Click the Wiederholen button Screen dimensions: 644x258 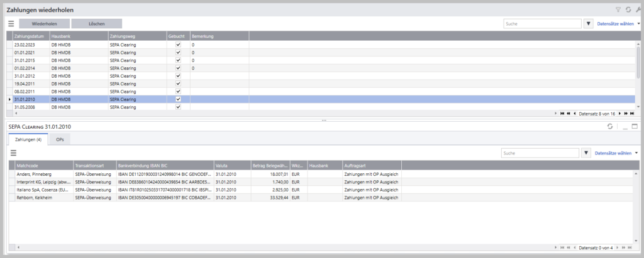[x=45, y=24]
